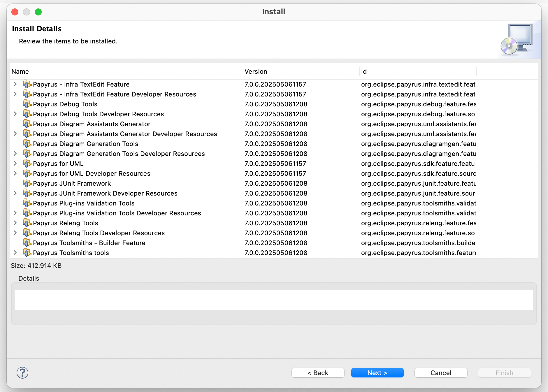
Task: Click the Size: 412,914 KB label
Action: pyautogui.click(x=36, y=266)
